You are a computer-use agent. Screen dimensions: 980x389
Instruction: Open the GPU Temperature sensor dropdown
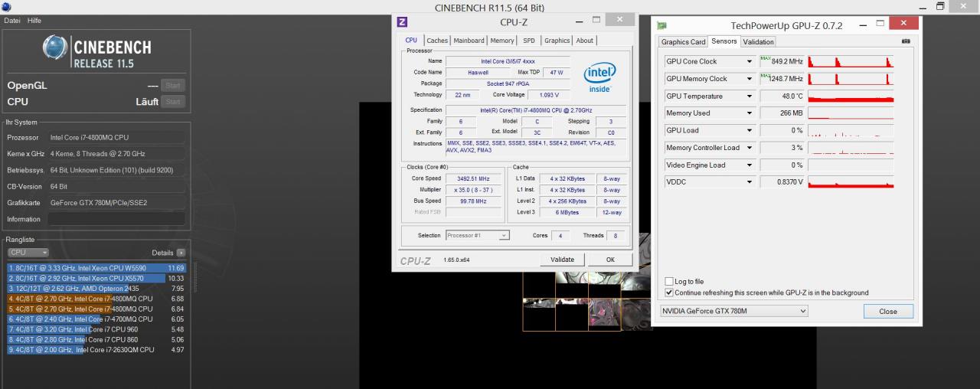pyautogui.click(x=750, y=96)
